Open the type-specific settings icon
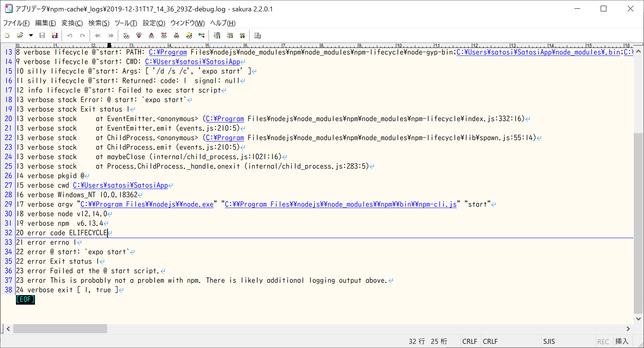644x348 pixels. (x=230, y=35)
